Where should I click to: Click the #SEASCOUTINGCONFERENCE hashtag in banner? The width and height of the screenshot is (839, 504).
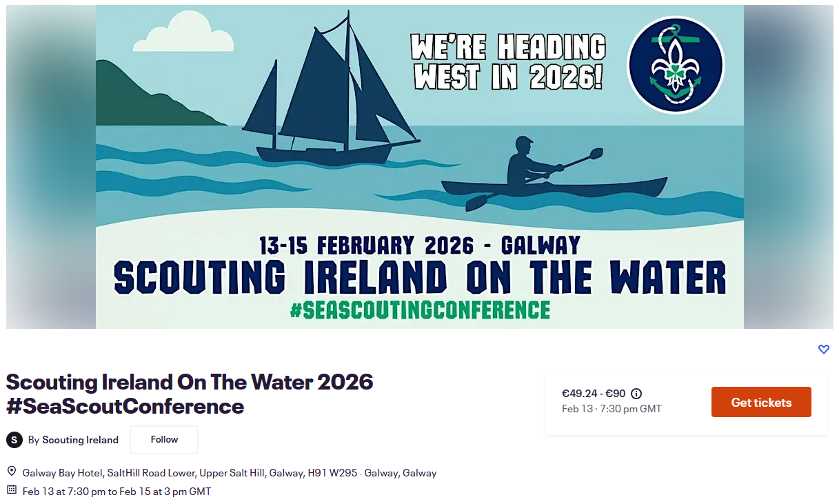click(x=420, y=310)
